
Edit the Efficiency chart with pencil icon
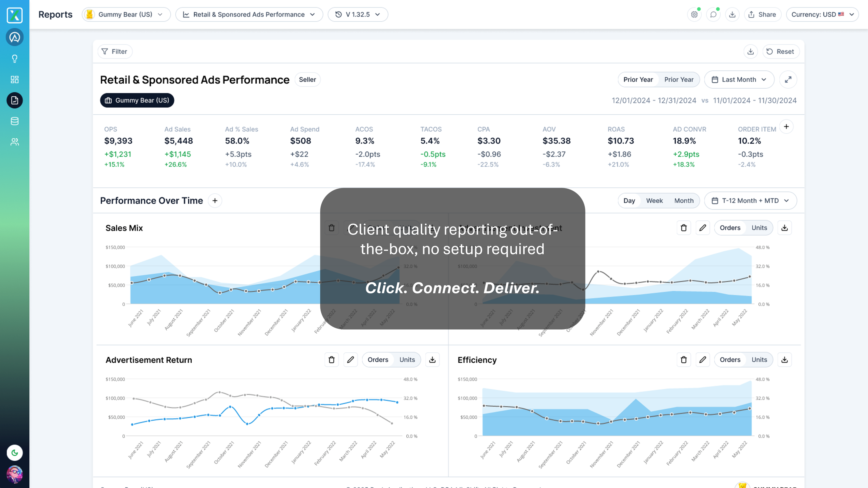(x=703, y=360)
